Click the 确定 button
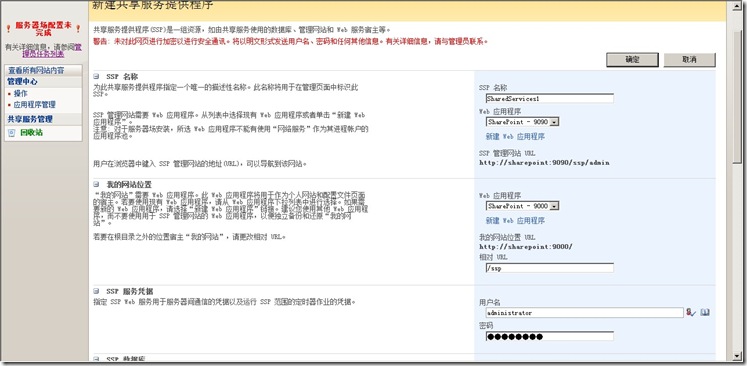This screenshot has height=366, width=747. tap(632, 60)
